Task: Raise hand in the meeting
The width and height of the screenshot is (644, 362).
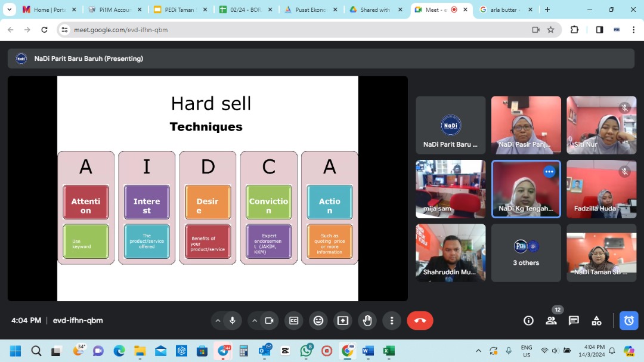Action: [x=367, y=321]
